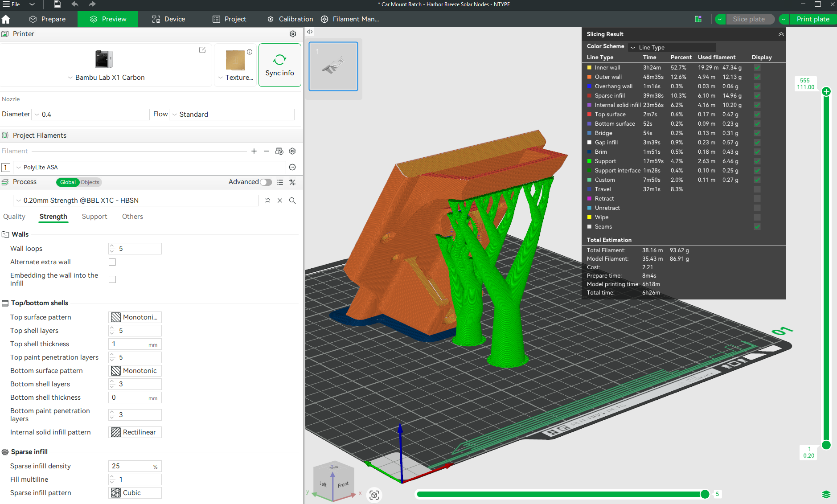Click the Print plate button
837x504 pixels.
click(x=813, y=19)
